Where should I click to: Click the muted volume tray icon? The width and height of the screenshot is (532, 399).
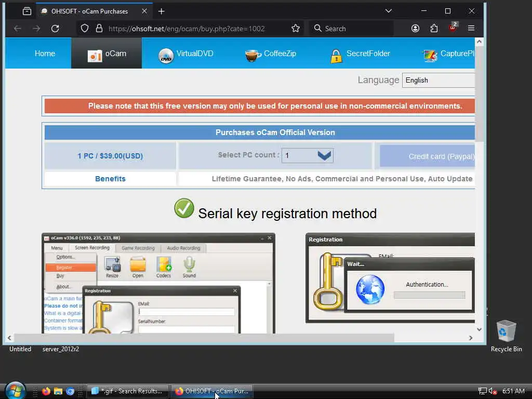click(493, 391)
